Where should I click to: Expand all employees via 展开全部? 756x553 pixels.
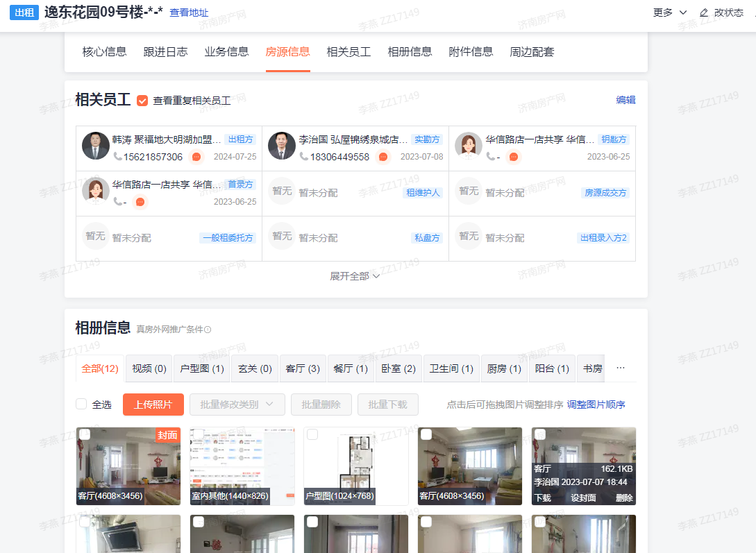pos(355,276)
